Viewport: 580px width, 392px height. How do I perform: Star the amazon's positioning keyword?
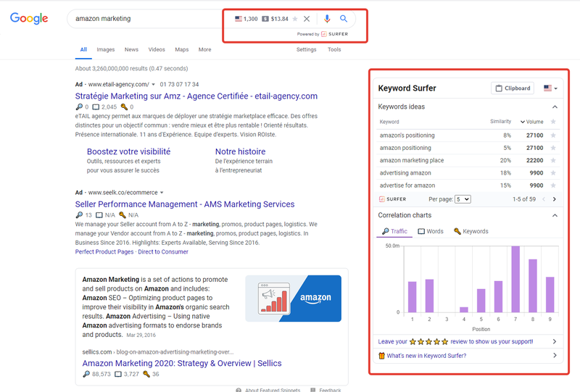[553, 135]
